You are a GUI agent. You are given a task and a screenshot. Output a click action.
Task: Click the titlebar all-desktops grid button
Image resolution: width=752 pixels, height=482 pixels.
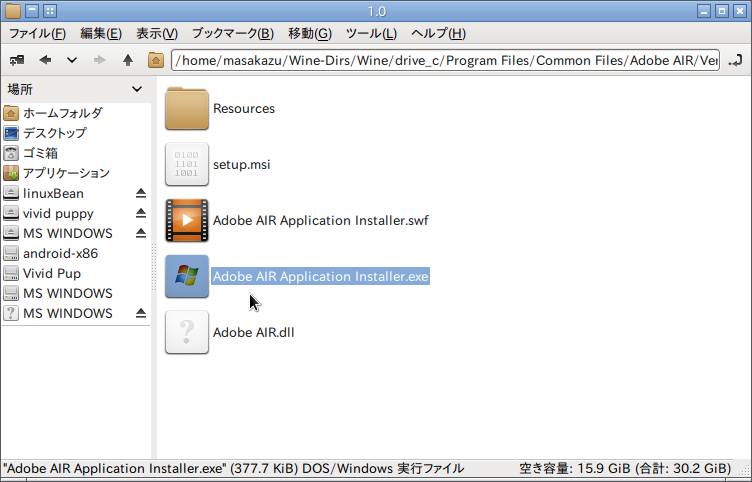point(50,11)
